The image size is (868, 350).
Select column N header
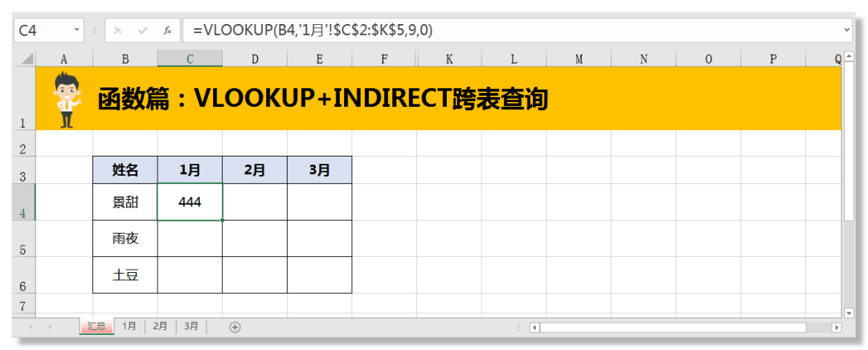click(x=643, y=59)
